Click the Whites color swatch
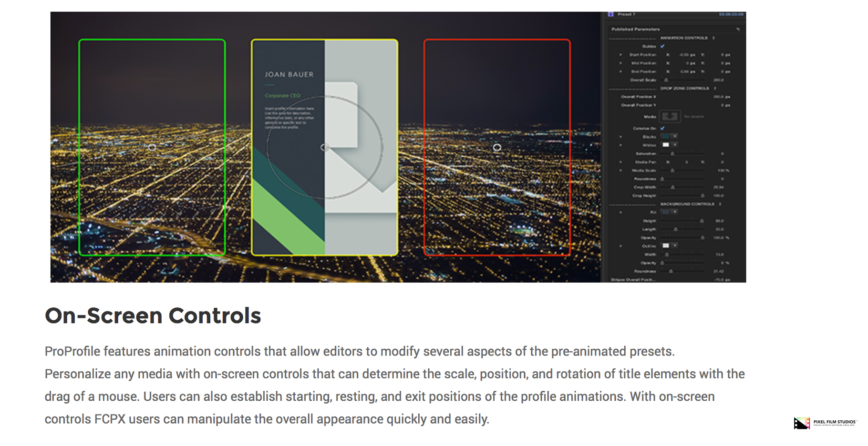Screen dimensions: 868x446 tap(666, 145)
